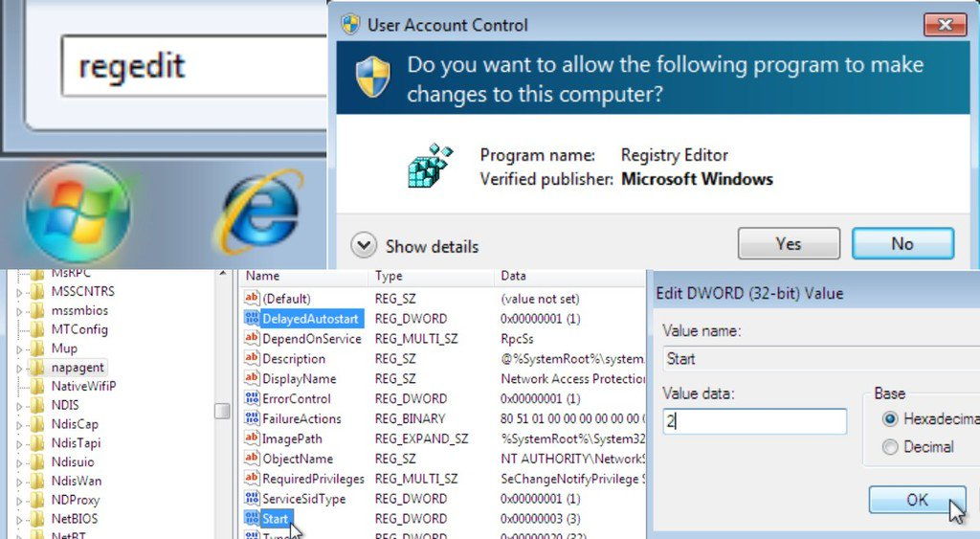Click the Start row data 0x00000003 (3)
The height and width of the screenshot is (539, 980).
541,518
